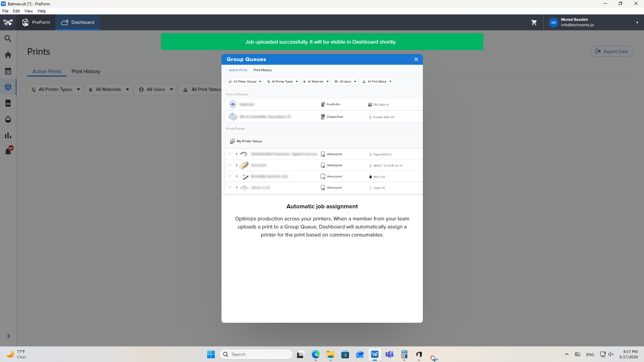The width and height of the screenshot is (644, 362).
Task: Click the info@techworks.jo account email
Action: click(x=577, y=25)
